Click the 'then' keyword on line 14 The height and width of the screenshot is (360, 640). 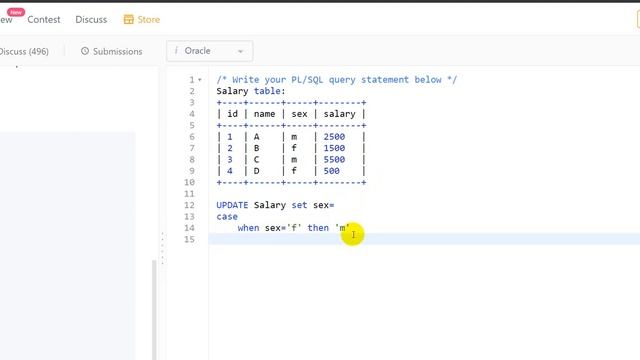(x=318, y=228)
